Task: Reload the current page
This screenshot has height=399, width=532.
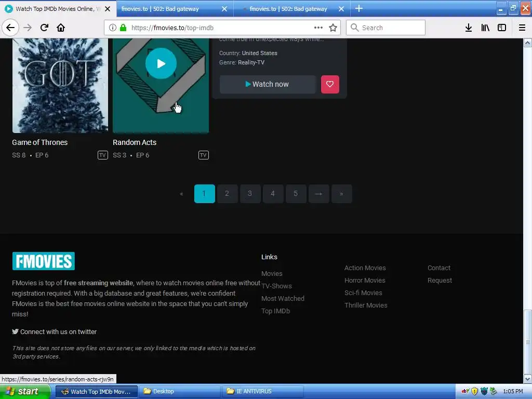Action: [x=44, y=28]
